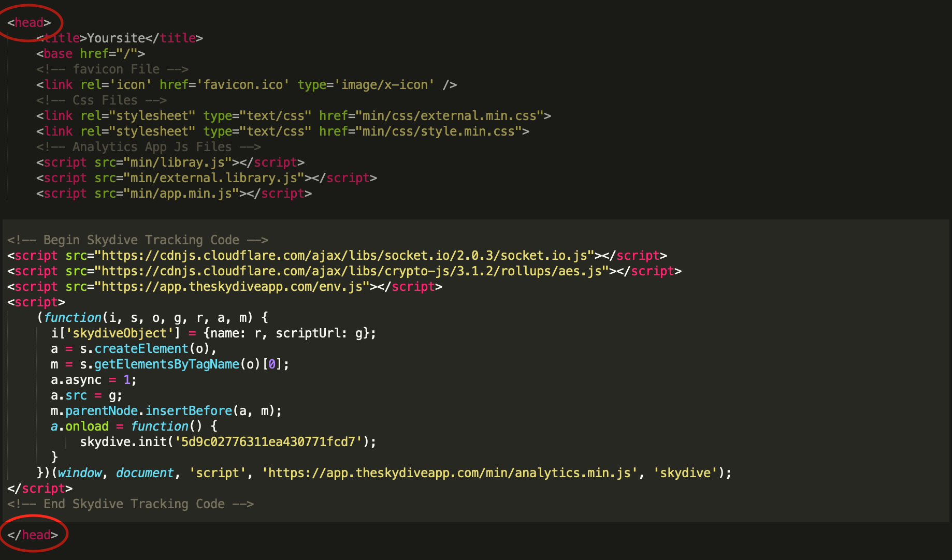Click the socket.io.js script URL
Image resolution: width=952 pixels, height=560 pixels.
point(344,255)
